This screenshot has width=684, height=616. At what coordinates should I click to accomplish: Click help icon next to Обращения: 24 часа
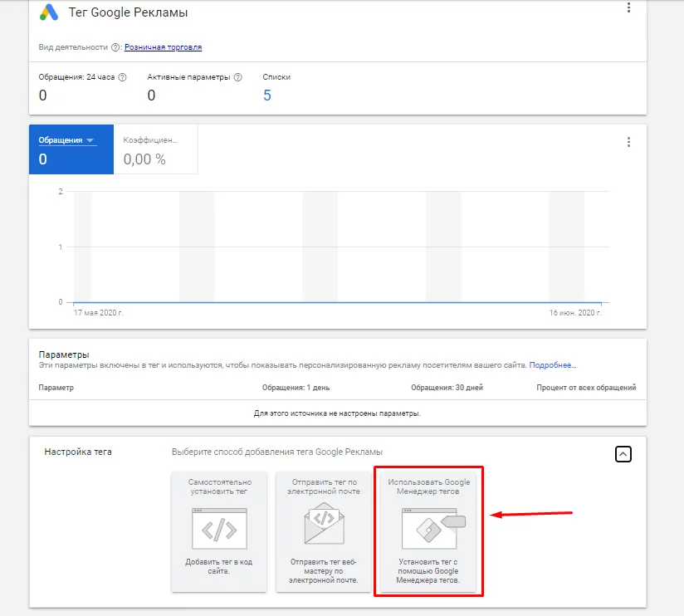point(123,77)
